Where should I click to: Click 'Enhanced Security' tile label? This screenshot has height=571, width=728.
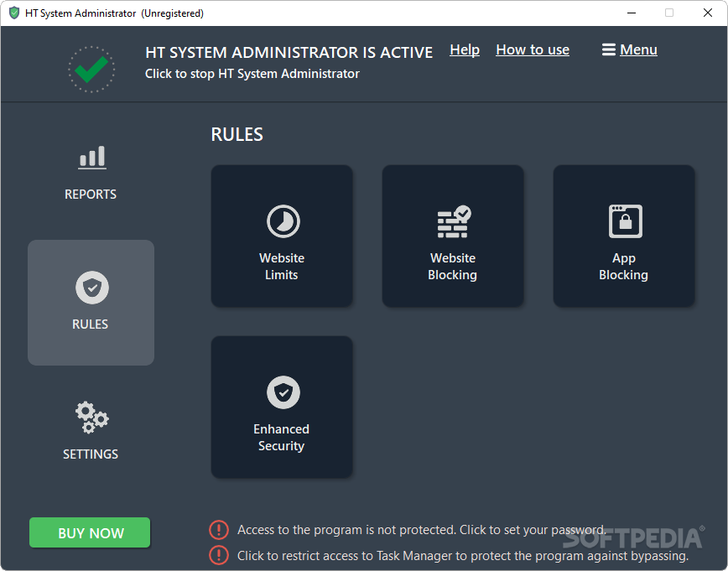tap(281, 438)
